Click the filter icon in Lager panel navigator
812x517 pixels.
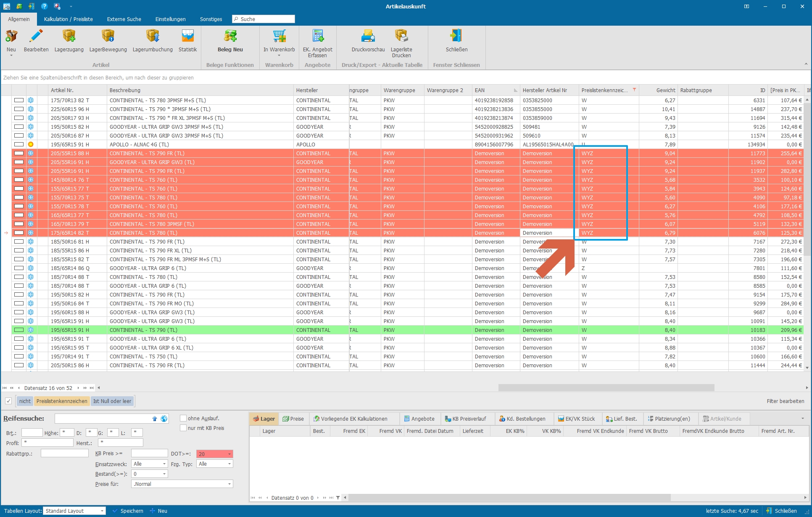pos(338,498)
